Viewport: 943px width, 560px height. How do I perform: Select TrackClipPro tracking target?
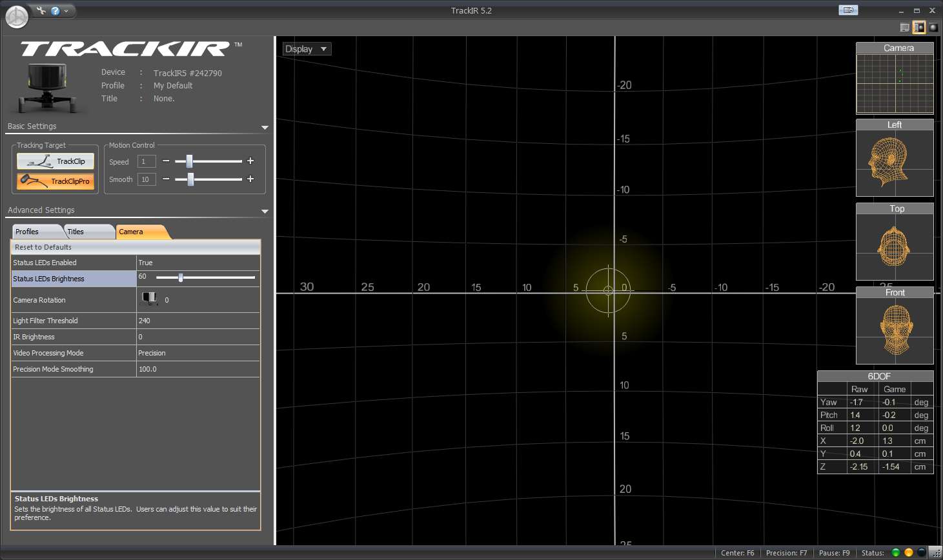pyautogui.click(x=56, y=181)
